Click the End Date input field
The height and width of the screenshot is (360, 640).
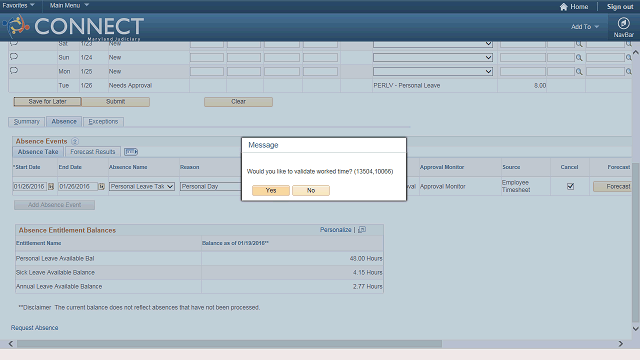pyautogui.click(x=78, y=187)
